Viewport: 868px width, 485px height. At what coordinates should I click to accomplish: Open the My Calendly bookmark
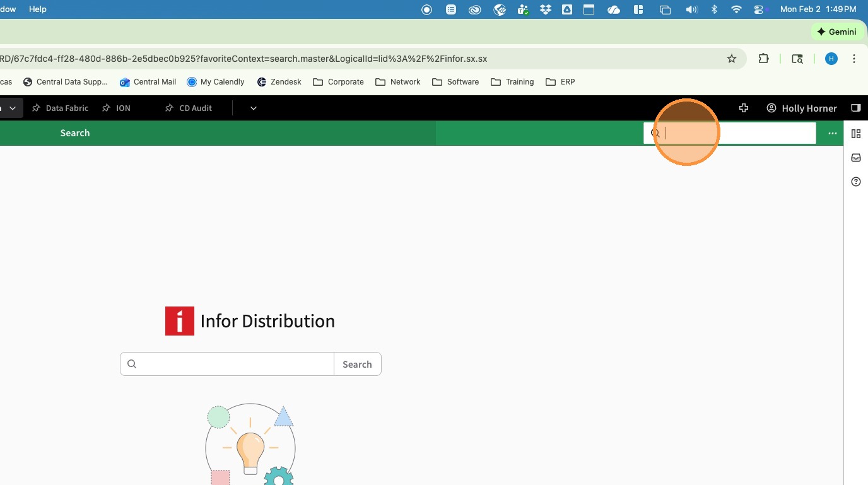[216, 82]
